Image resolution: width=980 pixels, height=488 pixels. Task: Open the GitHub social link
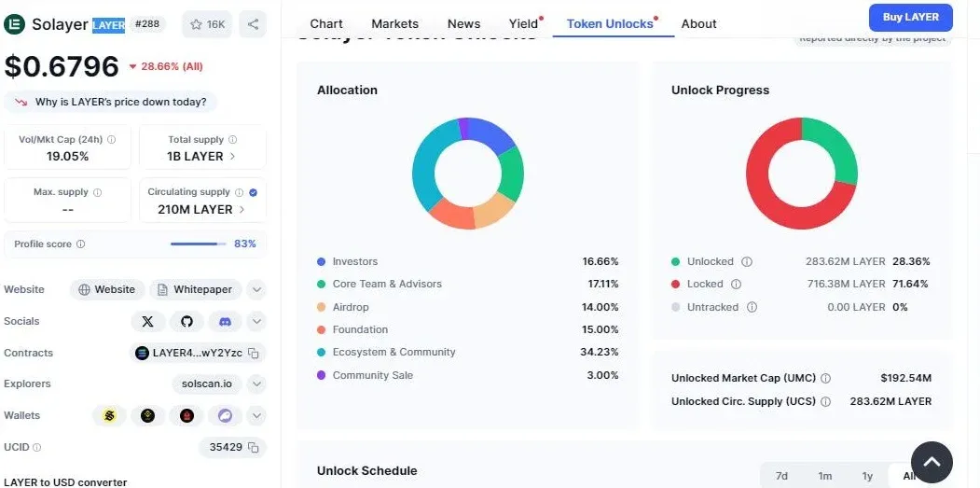click(x=186, y=322)
